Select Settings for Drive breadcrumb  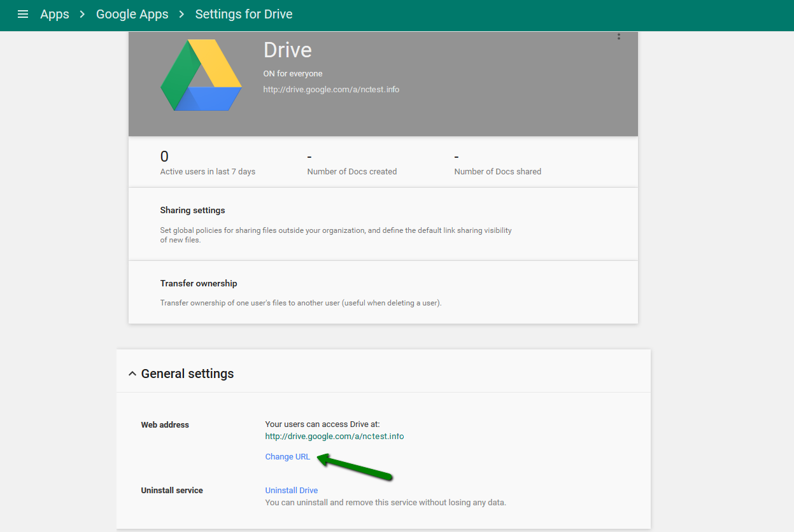[x=244, y=14]
